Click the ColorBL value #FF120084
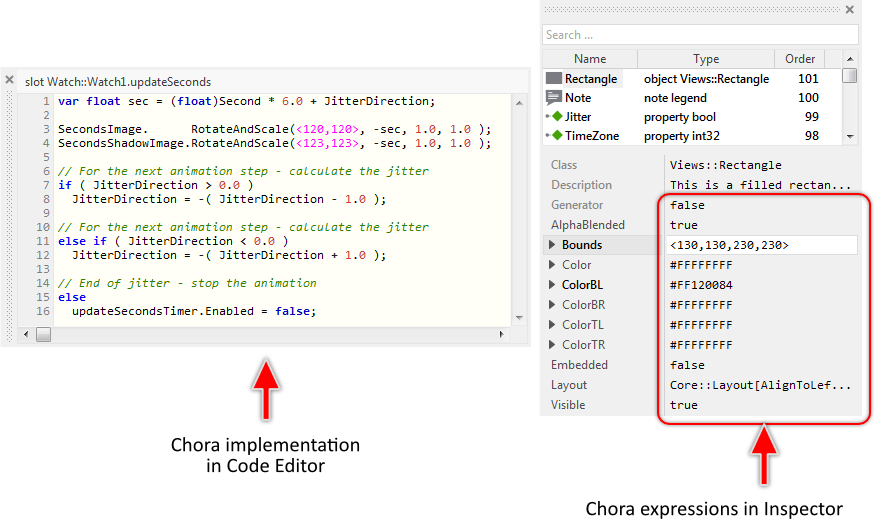The width and height of the screenshot is (875, 520). tap(701, 285)
